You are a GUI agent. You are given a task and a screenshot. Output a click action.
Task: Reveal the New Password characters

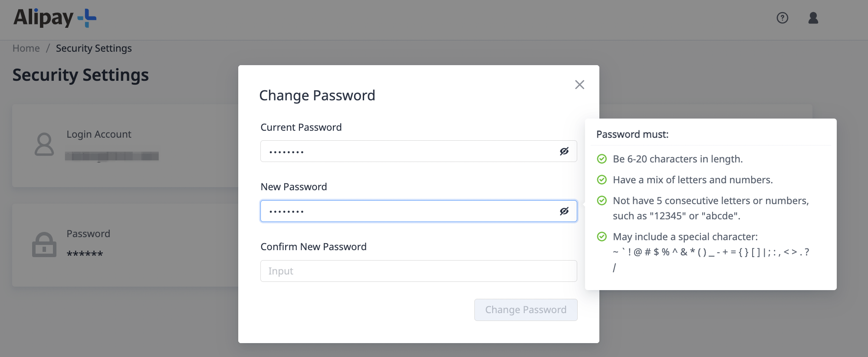[565, 211]
